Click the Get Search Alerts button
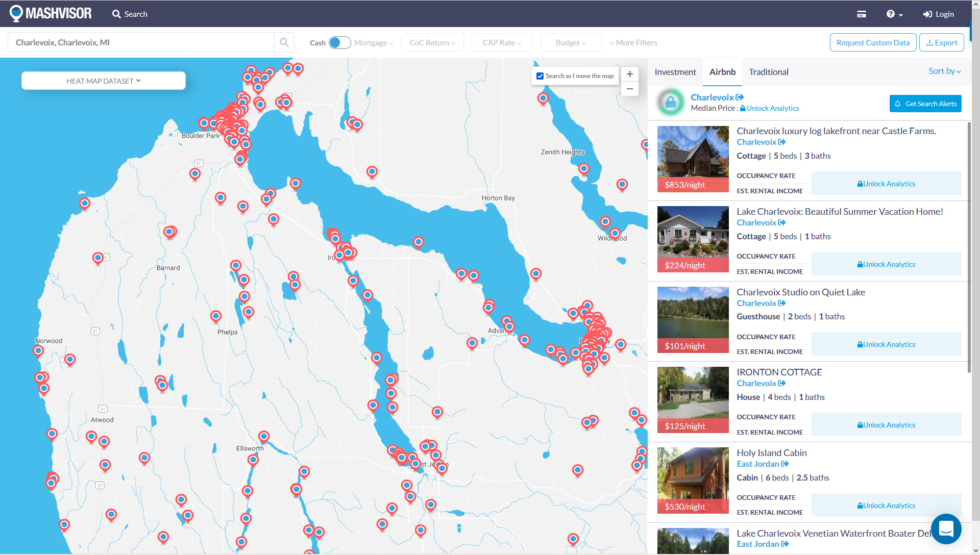This screenshot has width=980, height=555. click(x=925, y=104)
